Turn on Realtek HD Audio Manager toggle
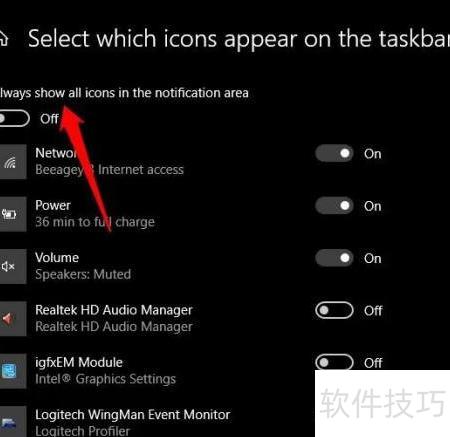Image resolution: width=450 pixels, height=437 pixels. [x=334, y=310]
